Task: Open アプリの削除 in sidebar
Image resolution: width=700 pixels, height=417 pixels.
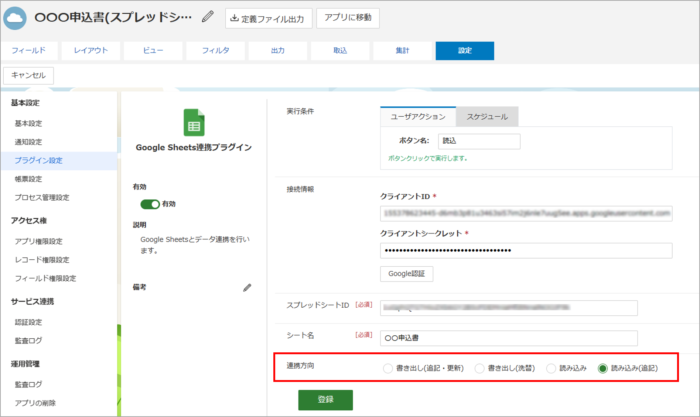Action: [35, 403]
